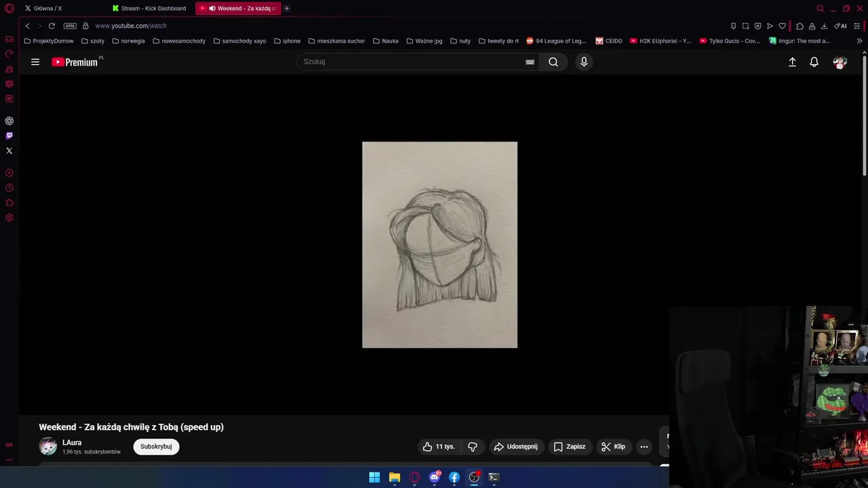The height and width of the screenshot is (488, 868).
Task: Open extensions cube icon in toolbar
Action: (800, 26)
